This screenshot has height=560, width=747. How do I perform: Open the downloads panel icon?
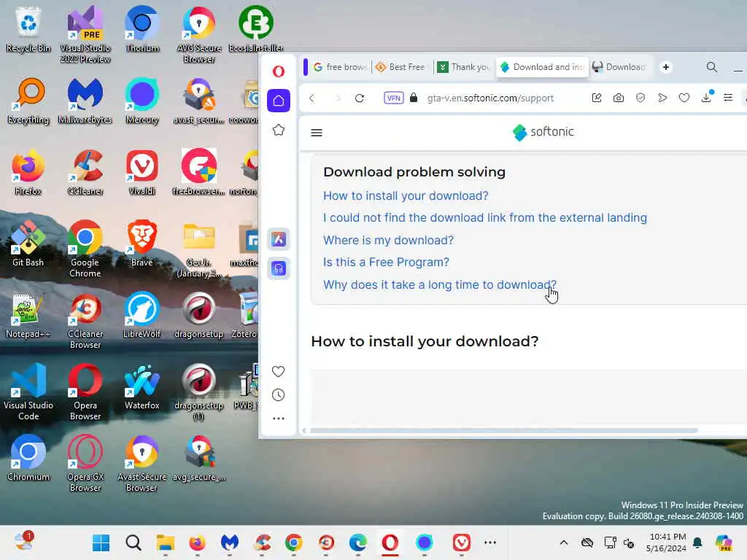click(x=706, y=97)
